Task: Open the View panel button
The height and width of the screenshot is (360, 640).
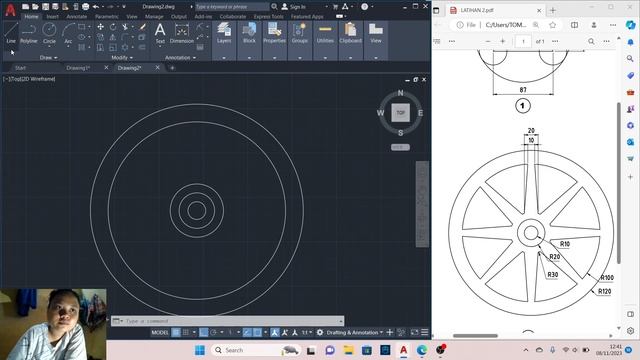Action: (x=376, y=33)
